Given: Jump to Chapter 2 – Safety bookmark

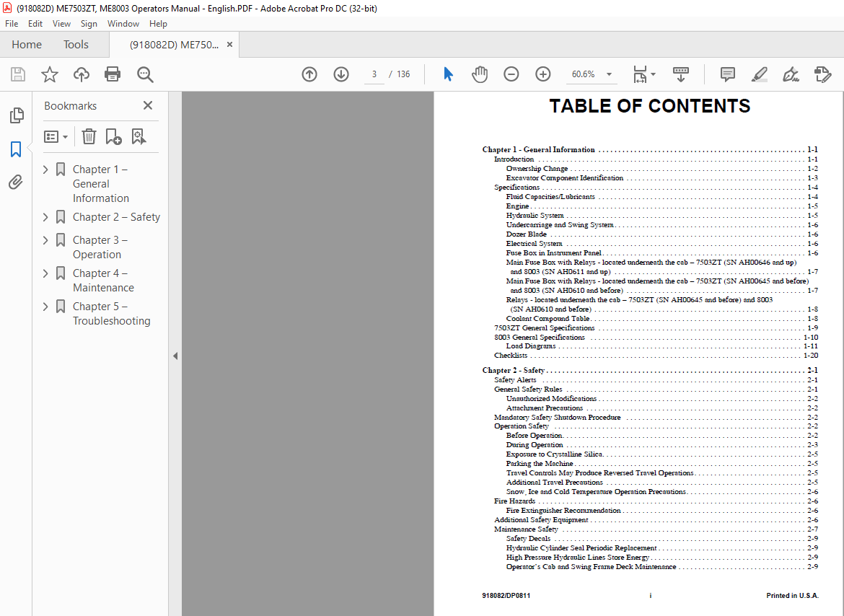Looking at the screenshot, I should point(116,217).
